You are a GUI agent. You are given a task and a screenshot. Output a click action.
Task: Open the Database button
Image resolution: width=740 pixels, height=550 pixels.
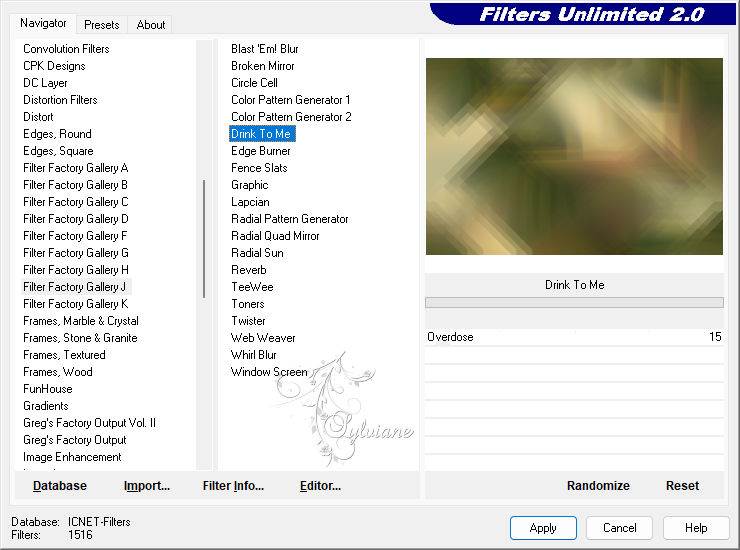(60, 486)
